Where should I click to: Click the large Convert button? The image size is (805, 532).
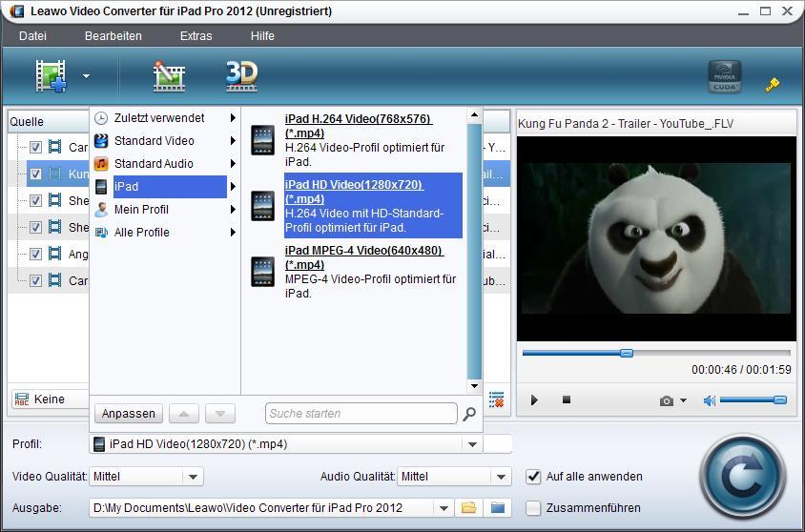tap(743, 477)
